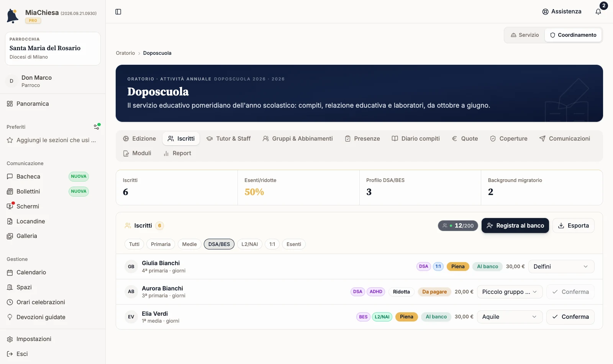Click the Impostazioni gear icon

[10, 339]
